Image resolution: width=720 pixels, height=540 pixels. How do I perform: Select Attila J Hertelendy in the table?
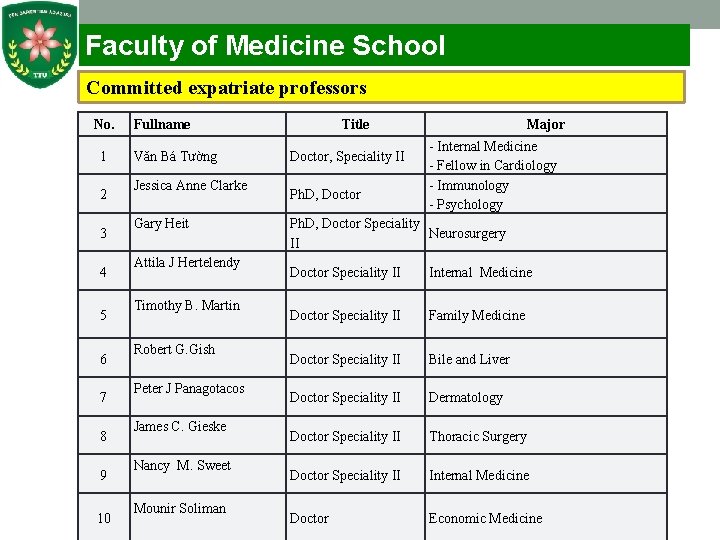(187, 262)
